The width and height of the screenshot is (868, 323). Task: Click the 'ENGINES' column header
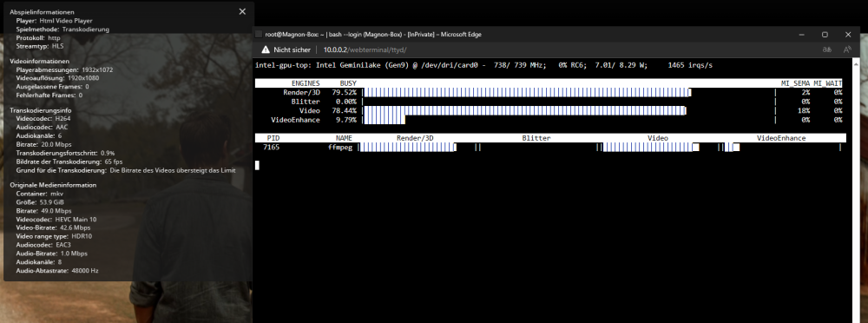click(306, 83)
